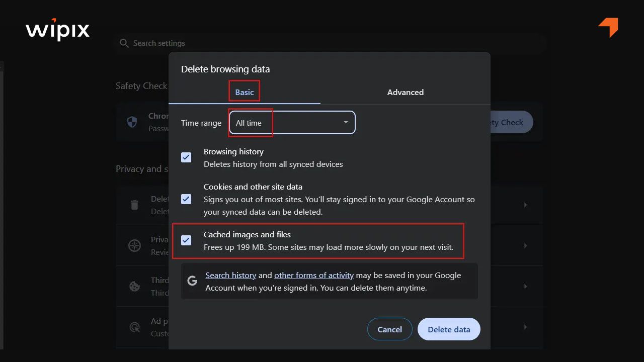644x362 pixels.
Task: Click the Safety Check shield icon
Action: coord(132,122)
